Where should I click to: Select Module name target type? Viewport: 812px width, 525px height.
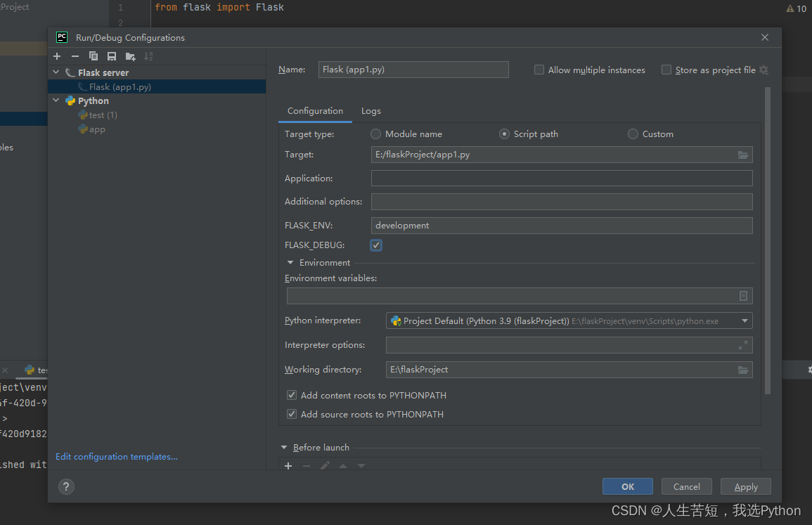375,134
